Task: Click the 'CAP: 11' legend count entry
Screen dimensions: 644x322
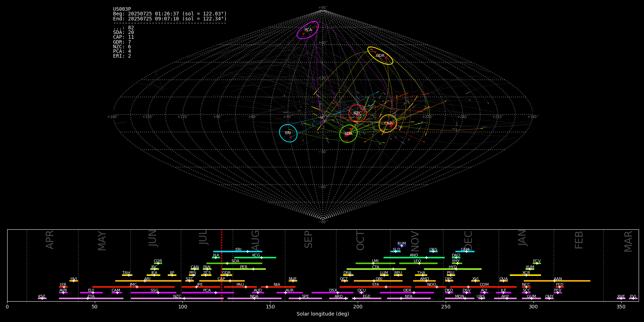Action: click(x=123, y=37)
